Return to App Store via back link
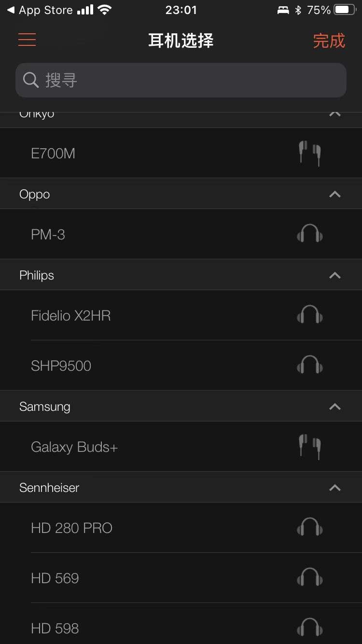The height and width of the screenshot is (644, 362). pos(40,10)
